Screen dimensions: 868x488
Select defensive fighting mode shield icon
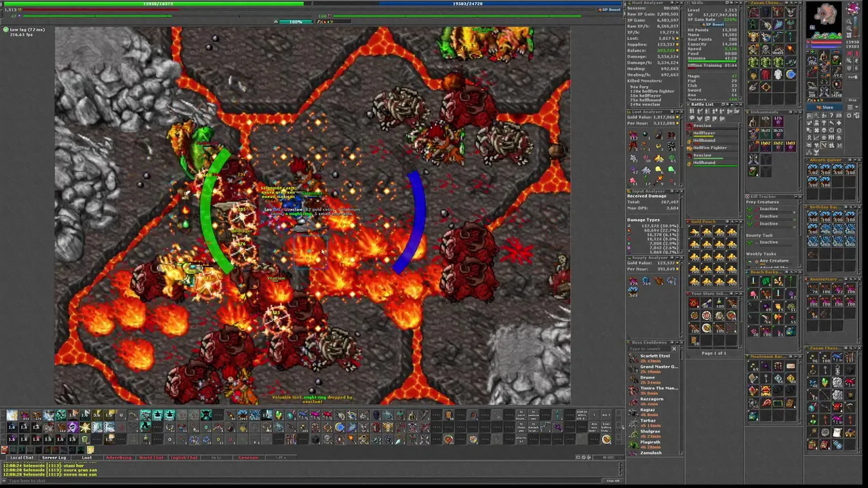(849, 68)
